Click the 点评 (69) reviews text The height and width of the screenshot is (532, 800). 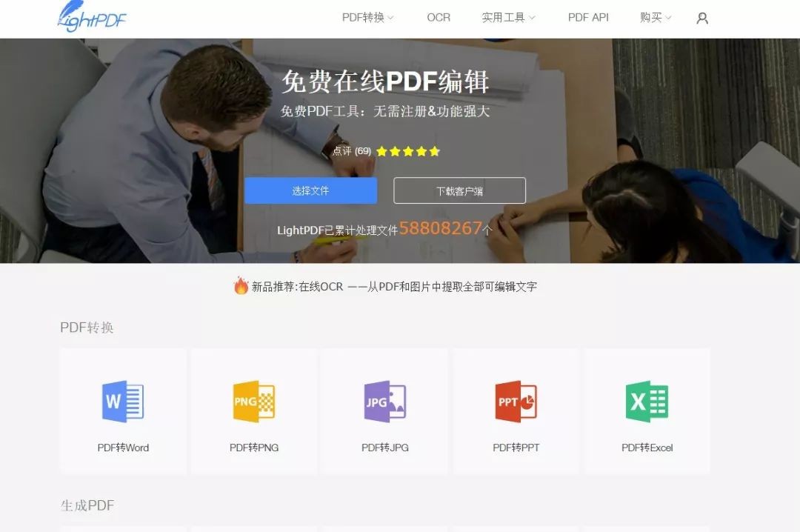point(352,151)
